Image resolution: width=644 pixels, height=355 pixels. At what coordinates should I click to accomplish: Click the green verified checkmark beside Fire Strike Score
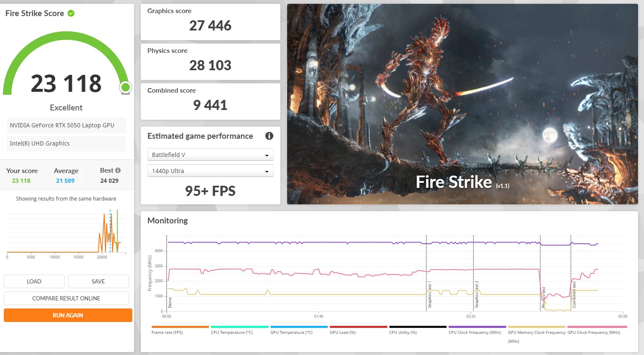tap(71, 13)
